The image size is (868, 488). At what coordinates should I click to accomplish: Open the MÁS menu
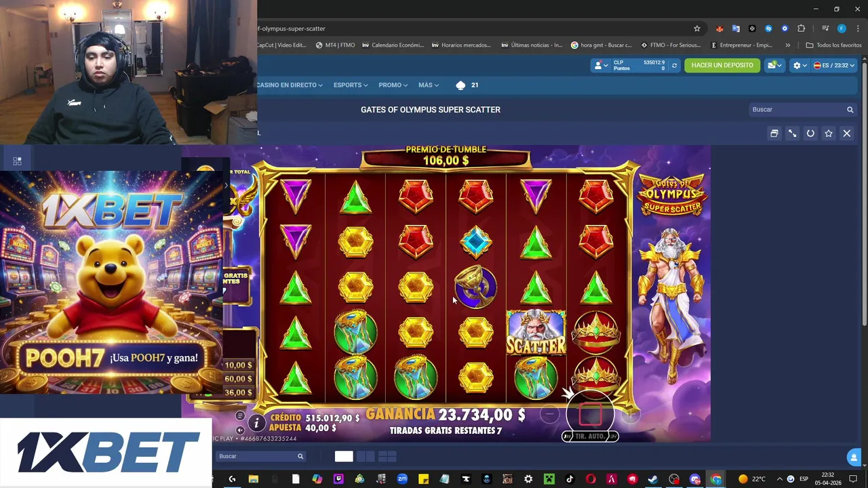tap(429, 85)
